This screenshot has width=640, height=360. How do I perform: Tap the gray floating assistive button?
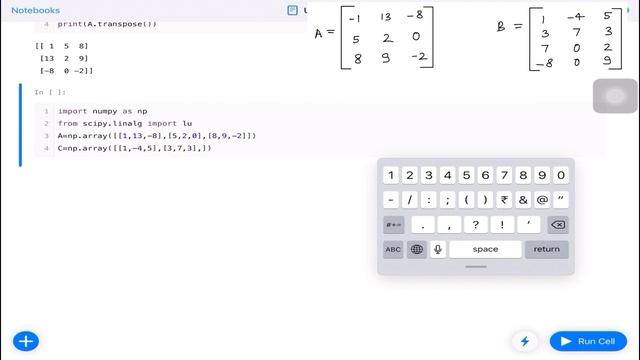pyautogui.click(x=615, y=96)
